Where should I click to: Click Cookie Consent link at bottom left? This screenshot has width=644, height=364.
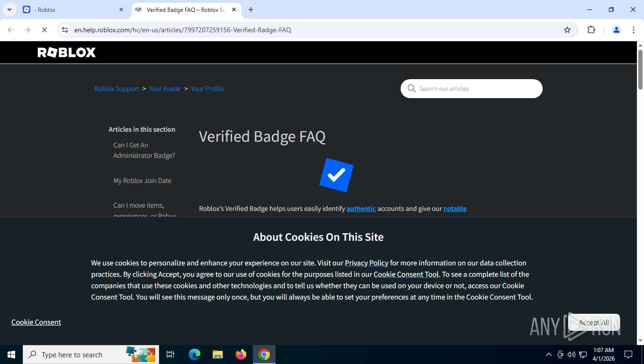[36, 322]
